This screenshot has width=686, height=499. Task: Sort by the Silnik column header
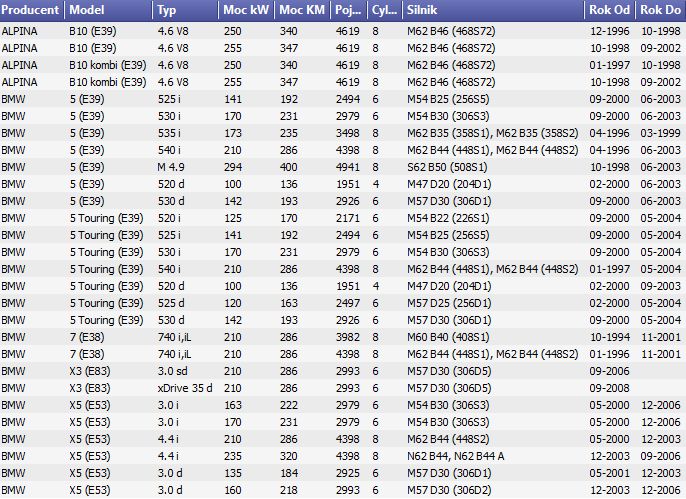coord(493,10)
